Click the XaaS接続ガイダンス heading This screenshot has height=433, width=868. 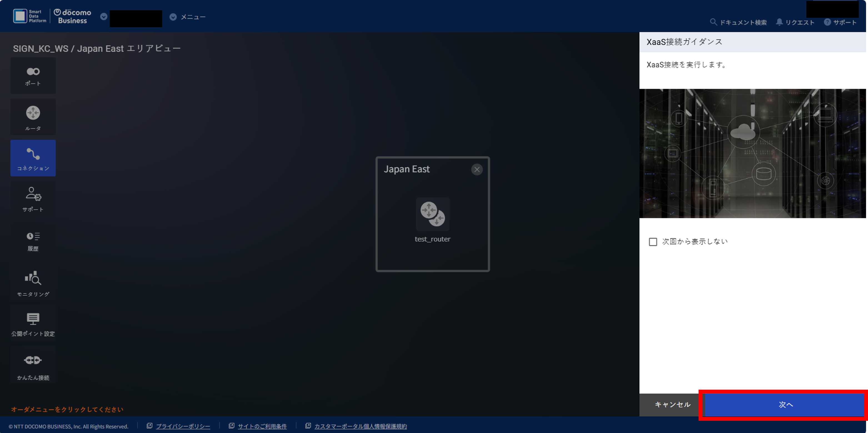[684, 42]
